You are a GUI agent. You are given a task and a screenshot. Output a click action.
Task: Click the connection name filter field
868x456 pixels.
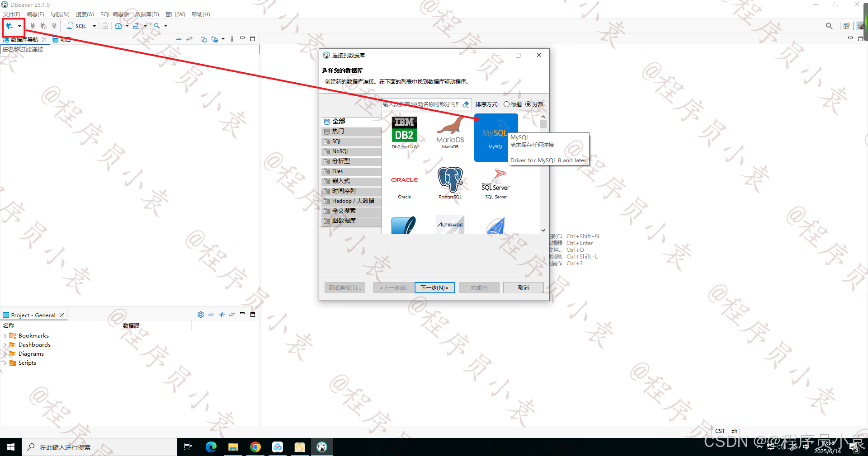pyautogui.click(x=130, y=49)
